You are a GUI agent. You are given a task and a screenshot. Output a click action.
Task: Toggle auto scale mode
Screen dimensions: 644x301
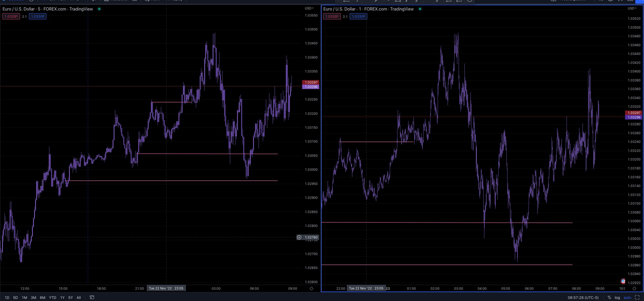(627, 297)
